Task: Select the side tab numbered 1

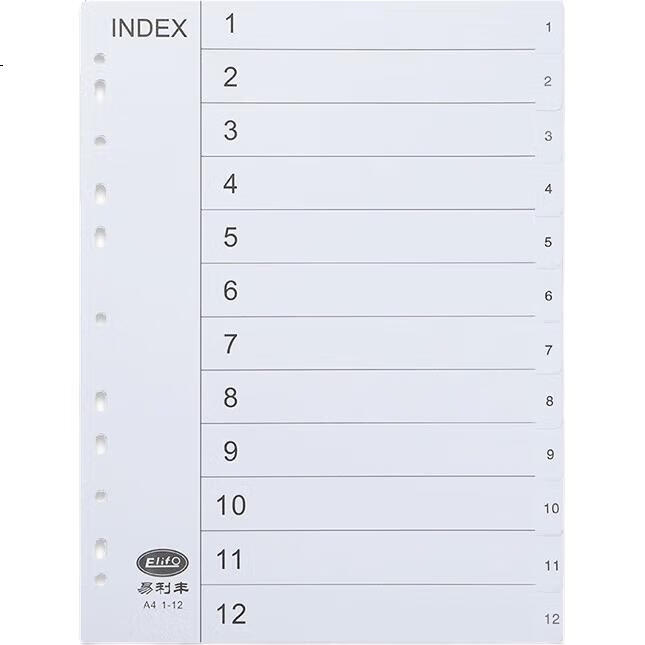Action: tap(549, 27)
